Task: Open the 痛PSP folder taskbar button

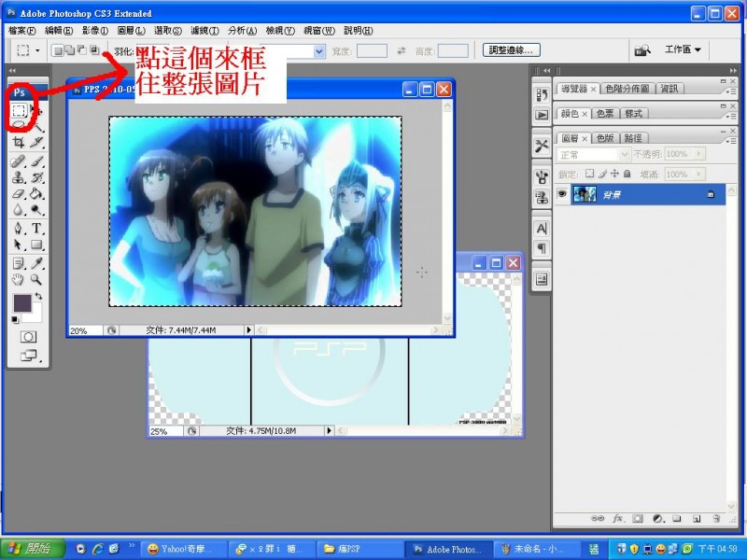Action: coord(359,549)
